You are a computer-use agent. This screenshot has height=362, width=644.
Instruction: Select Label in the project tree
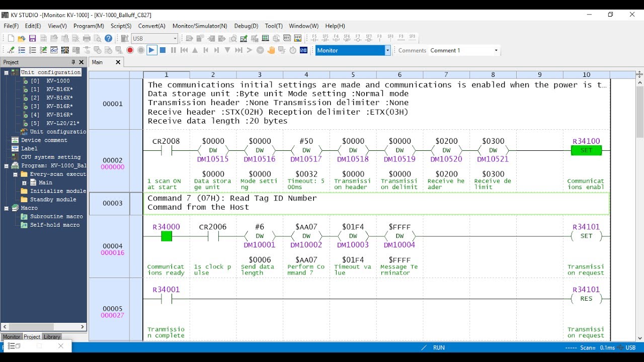click(29, 149)
